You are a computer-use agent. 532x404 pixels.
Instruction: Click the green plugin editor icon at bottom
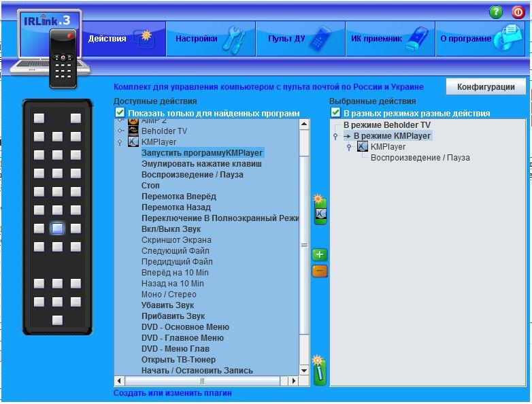[x=319, y=371]
